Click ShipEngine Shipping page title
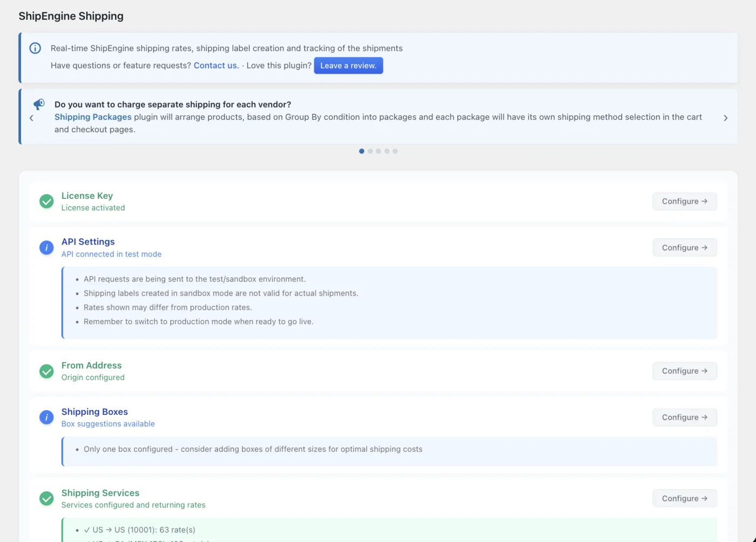 click(x=71, y=16)
